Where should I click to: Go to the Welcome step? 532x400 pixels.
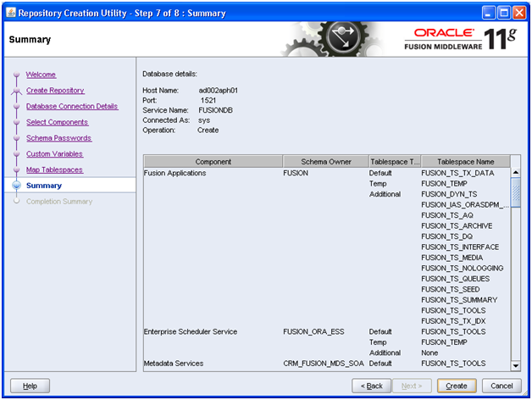(x=41, y=75)
